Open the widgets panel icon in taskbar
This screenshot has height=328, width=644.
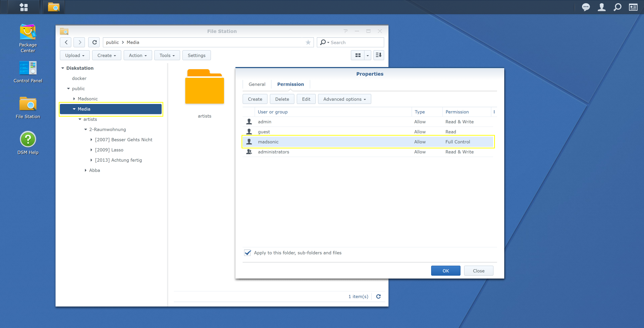click(x=633, y=7)
